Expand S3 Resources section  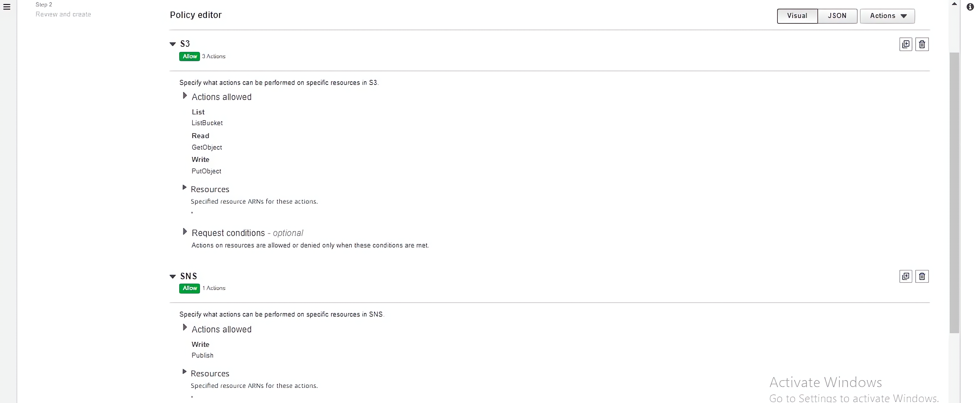tap(185, 187)
